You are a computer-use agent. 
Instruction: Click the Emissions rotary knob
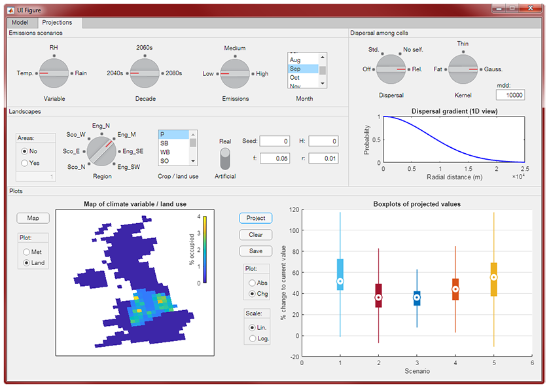(235, 74)
